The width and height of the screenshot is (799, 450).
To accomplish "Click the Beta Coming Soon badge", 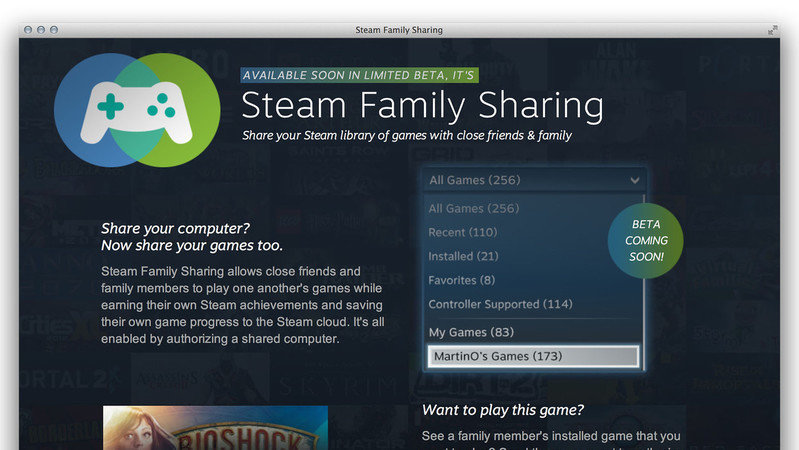I will (x=646, y=241).
